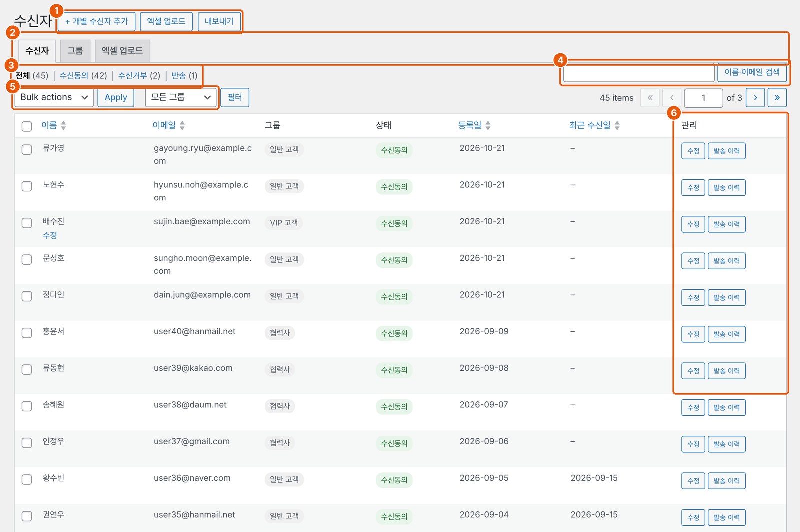Sort by 이메일 column arrows
The height and width of the screenshot is (532, 800).
click(182, 125)
